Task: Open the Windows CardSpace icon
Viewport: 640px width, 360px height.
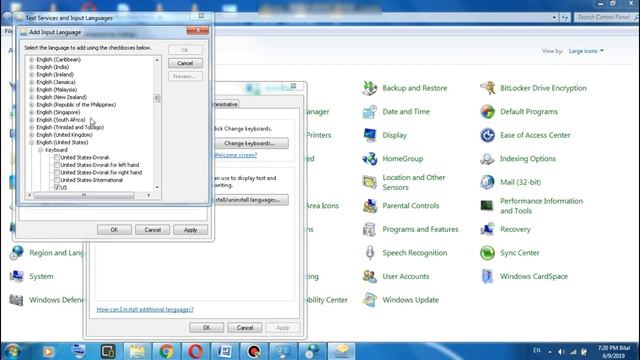Action: (487, 276)
